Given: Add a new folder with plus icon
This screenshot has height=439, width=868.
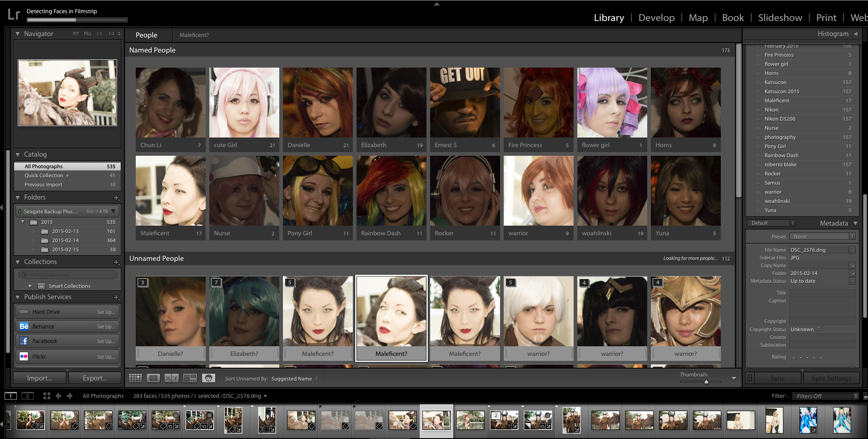Looking at the screenshot, I should (x=116, y=198).
